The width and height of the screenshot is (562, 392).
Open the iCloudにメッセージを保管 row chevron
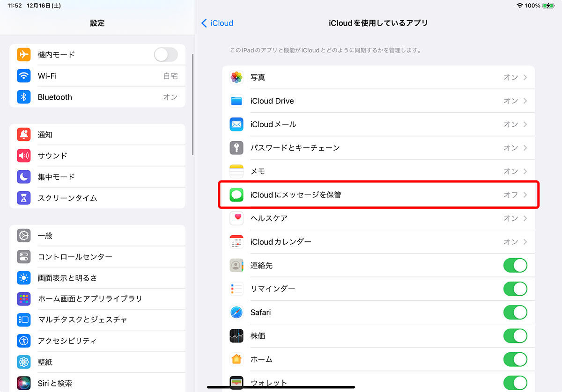point(525,195)
